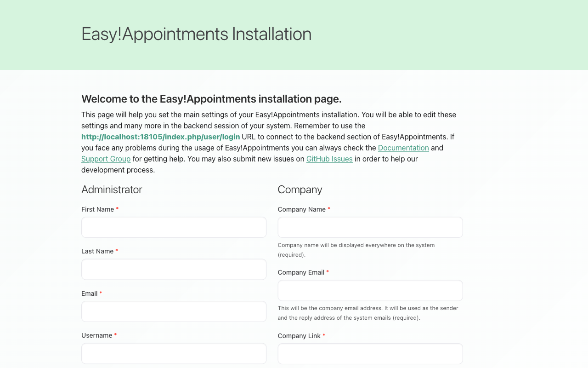Screen dimensions: 588x368
Task: Open the Support Group link
Action: (x=106, y=159)
